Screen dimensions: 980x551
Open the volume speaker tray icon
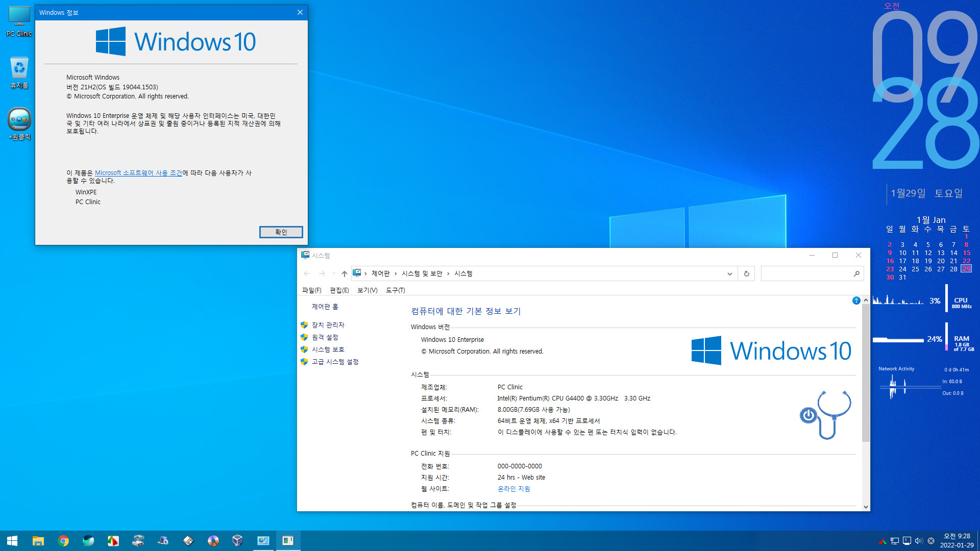pos(919,541)
